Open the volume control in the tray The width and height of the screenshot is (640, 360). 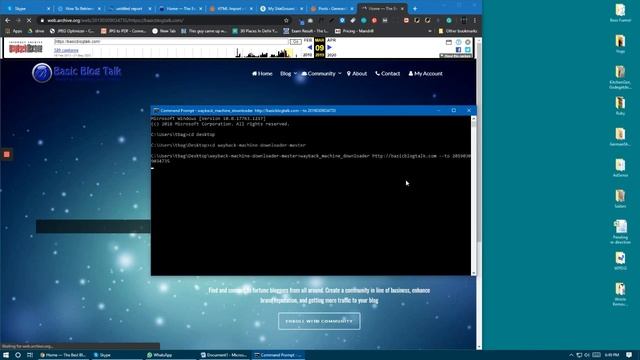587,355
